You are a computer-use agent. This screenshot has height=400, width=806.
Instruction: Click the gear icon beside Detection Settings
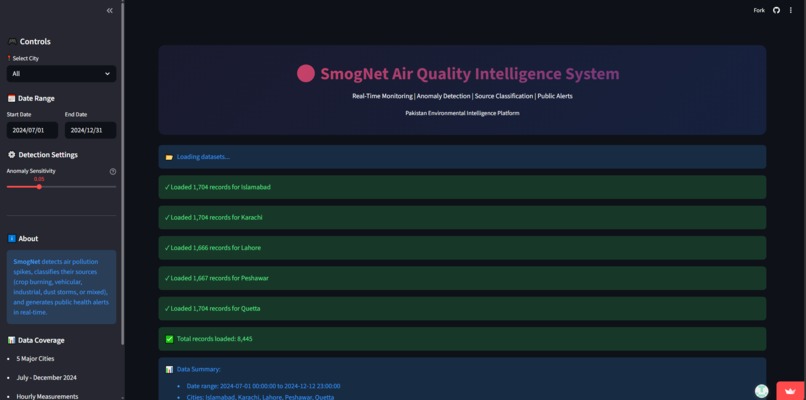click(x=11, y=155)
